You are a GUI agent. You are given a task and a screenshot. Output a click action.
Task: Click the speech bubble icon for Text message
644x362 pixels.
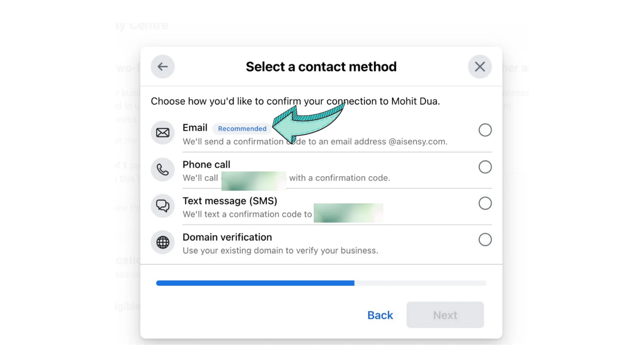162,206
